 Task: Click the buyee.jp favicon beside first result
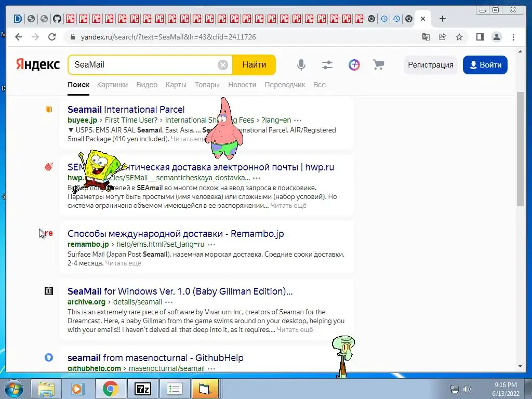pyautogui.click(x=49, y=109)
